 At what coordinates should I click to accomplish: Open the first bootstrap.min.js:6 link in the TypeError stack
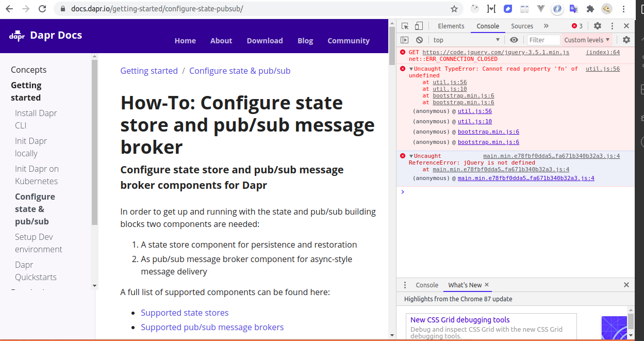pos(464,96)
